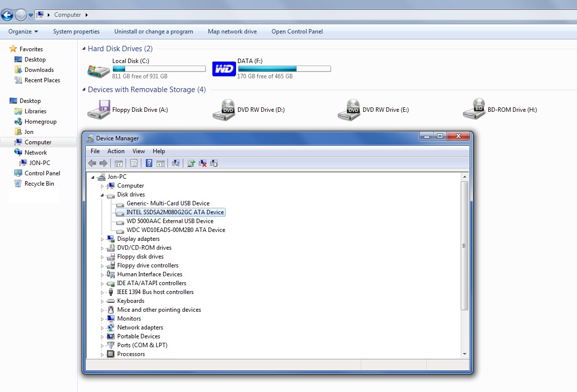Open the View menu in Device Manager

[x=139, y=151]
